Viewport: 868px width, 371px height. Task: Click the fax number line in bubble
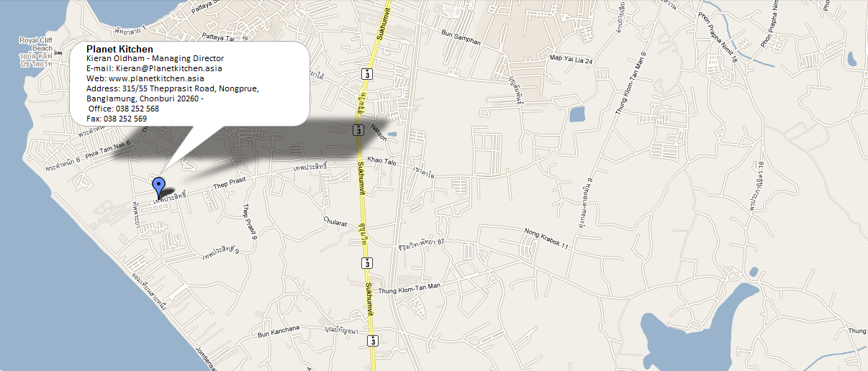[117, 119]
